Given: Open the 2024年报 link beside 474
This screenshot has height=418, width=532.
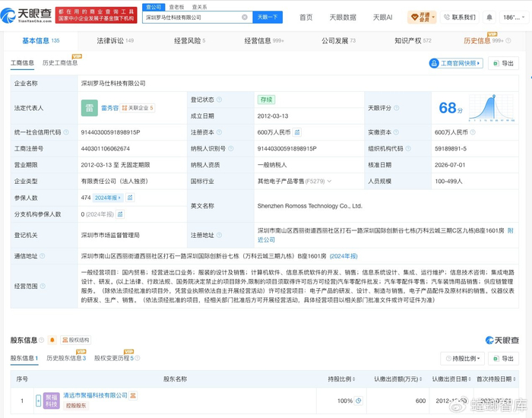Looking at the screenshot, I should tap(108, 198).
